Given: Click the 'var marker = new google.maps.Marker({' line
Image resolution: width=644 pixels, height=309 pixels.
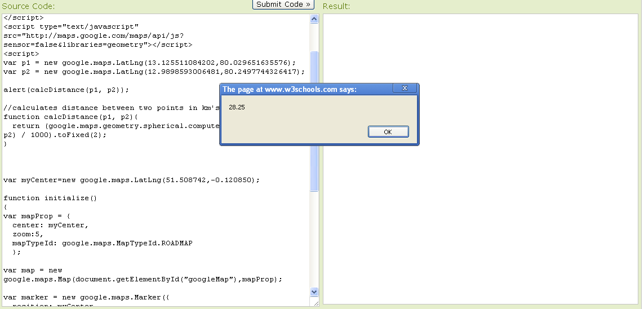Looking at the screenshot, I should (x=86, y=298).
